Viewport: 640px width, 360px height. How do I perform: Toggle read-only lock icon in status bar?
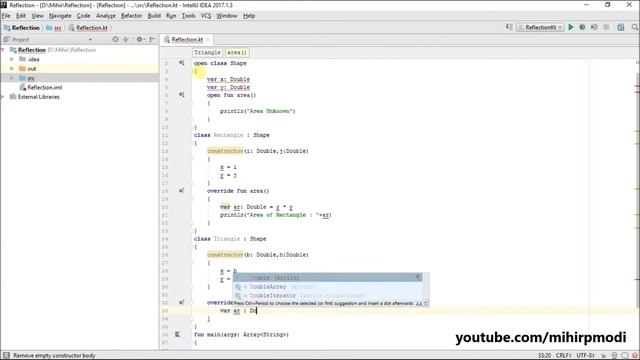point(604,356)
